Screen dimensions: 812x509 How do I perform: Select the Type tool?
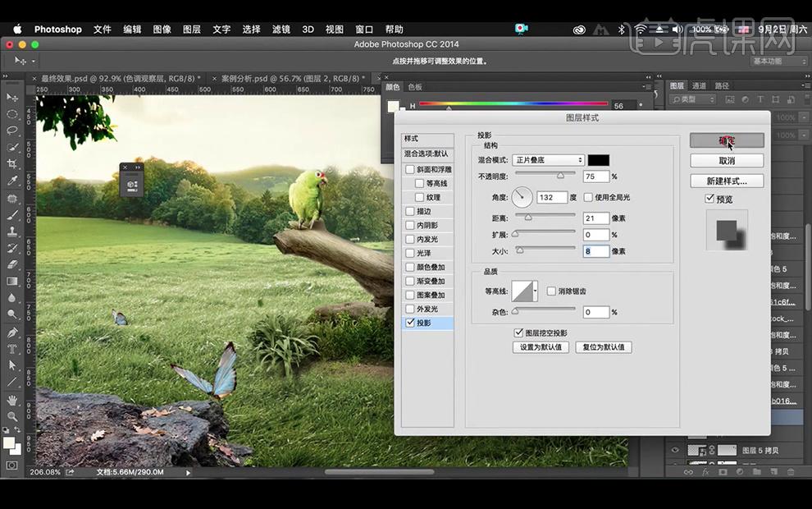pos(12,349)
